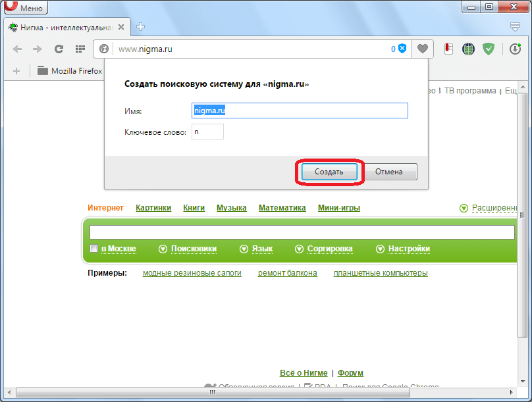Open example ремонт балкона
This screenshot has width=532, height=402.
coord(287,273)
